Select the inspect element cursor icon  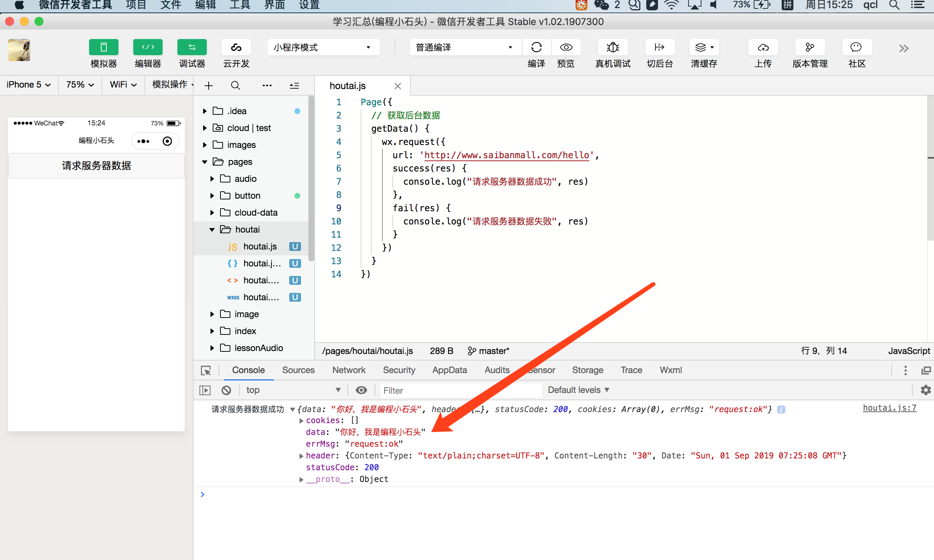206,371
